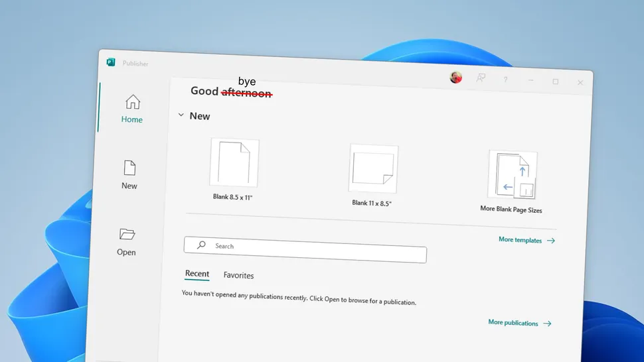Screen dimensions: 644x362
Task: Open the Home sidebar icon
Action: (133, 101)
